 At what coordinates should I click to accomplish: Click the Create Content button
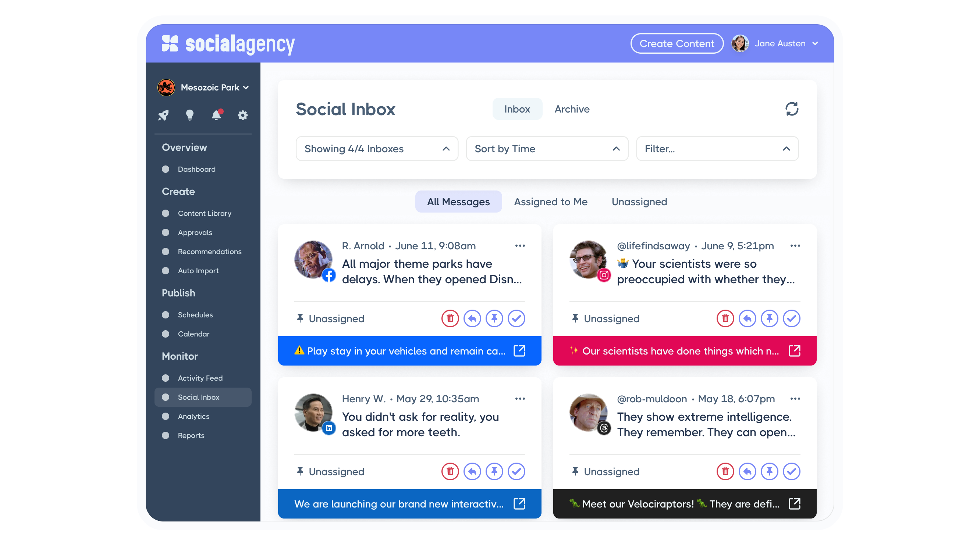coord(677,44)
